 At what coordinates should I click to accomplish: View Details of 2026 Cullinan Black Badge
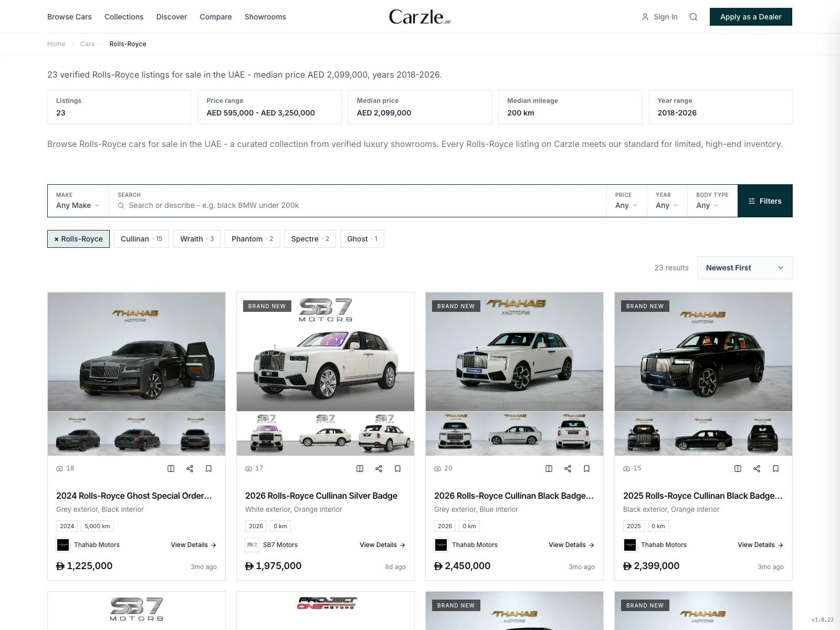click(571, 545)
